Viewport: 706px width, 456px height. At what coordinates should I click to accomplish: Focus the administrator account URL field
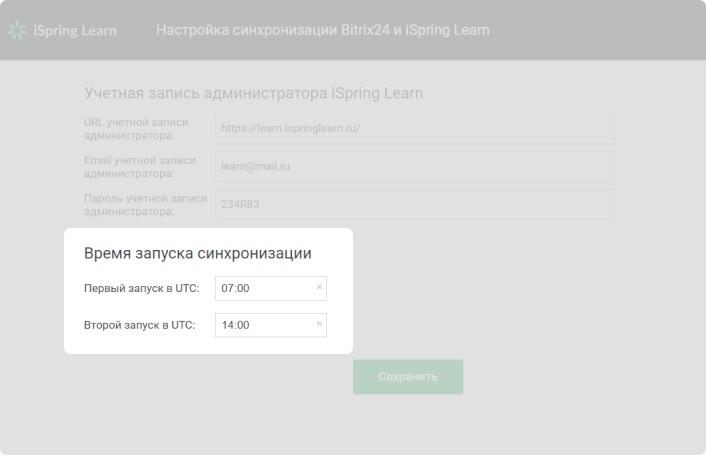click(x=415, y=128)
